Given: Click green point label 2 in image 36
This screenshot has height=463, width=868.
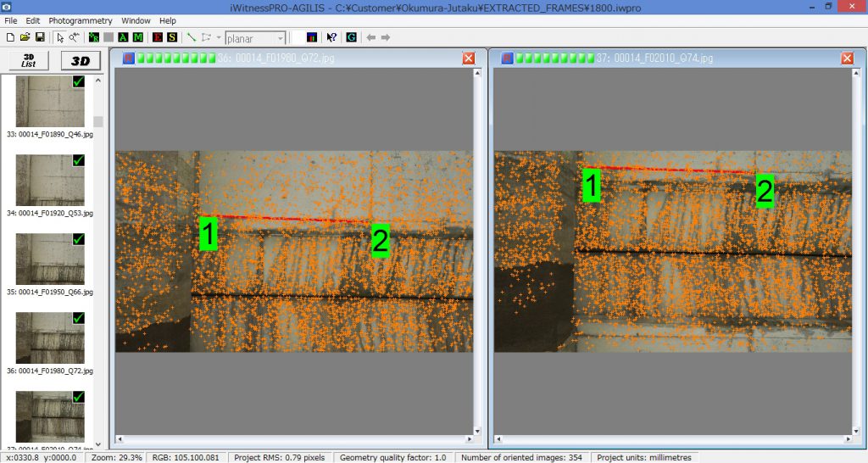Looking at the screenshot, I should [x=381, y=241].
